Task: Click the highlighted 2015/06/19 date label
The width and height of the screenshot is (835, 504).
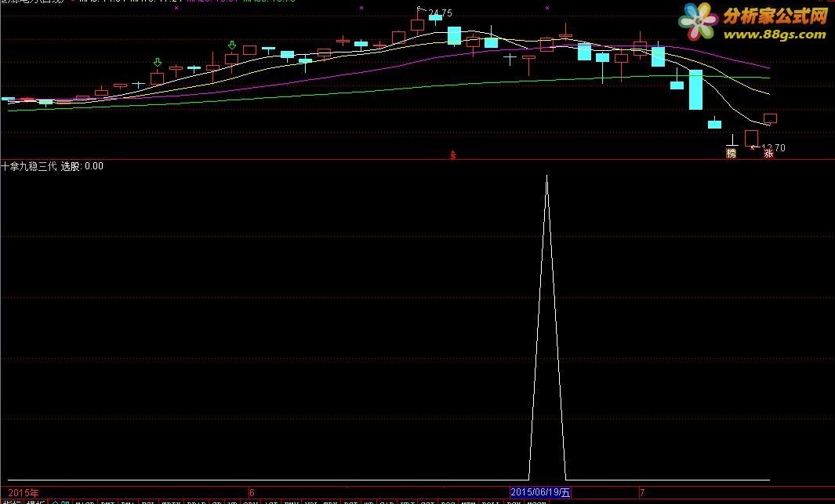Action: click(540, 493)
